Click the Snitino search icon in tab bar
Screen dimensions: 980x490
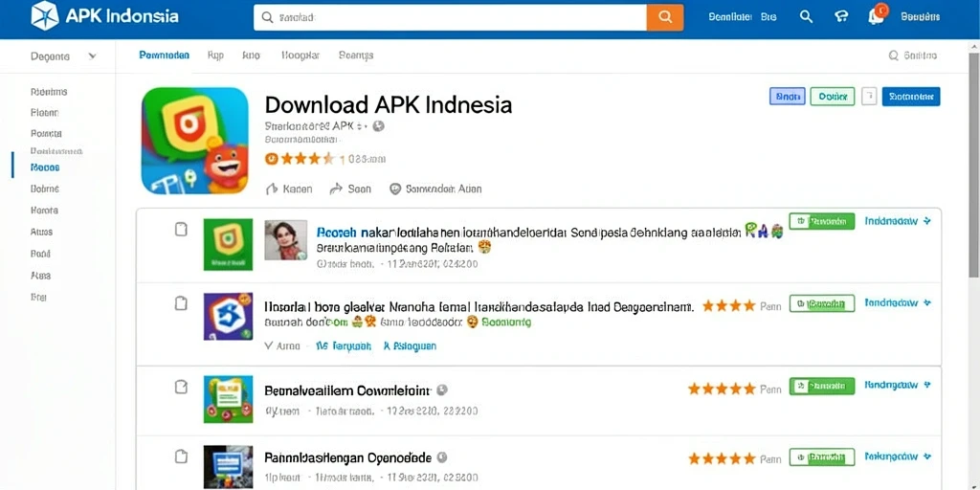tap(893, 56)
